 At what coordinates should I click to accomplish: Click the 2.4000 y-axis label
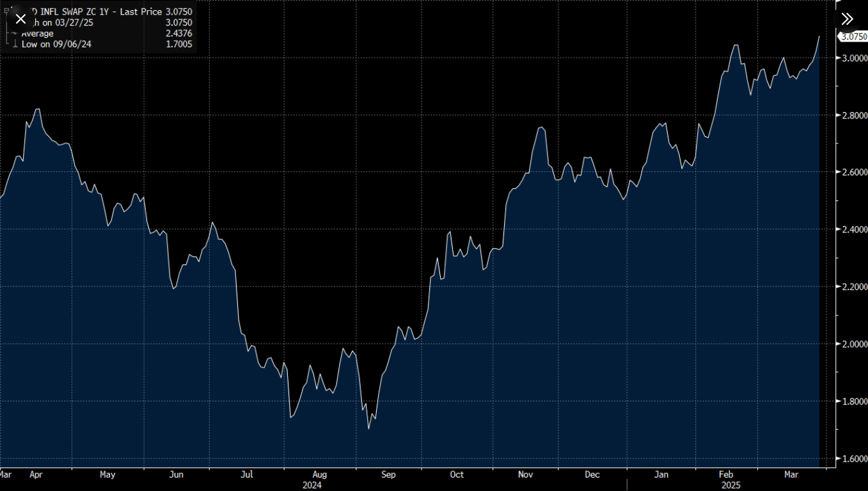pyautogui.click(x=854, y=229)
